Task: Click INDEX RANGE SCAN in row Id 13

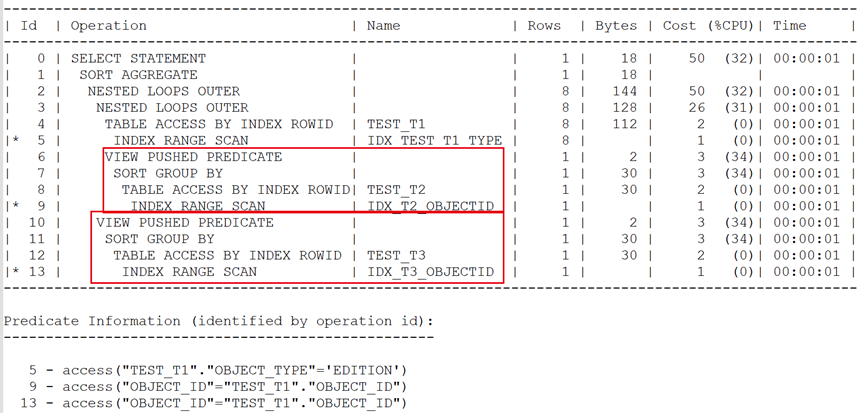Action: tap(189, 272)
